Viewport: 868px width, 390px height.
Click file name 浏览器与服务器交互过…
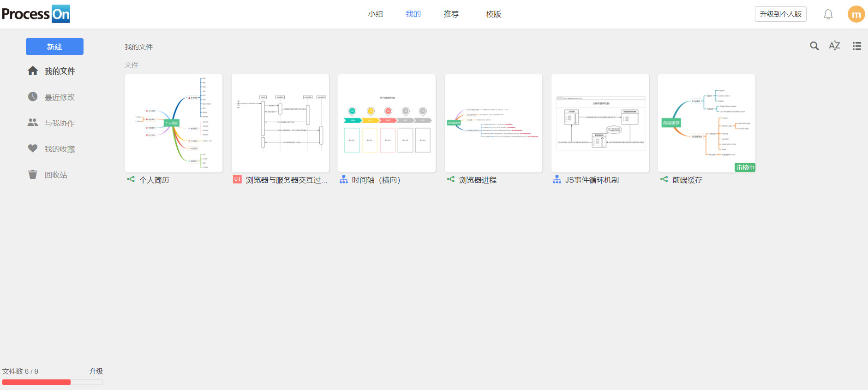click(287, 180)
